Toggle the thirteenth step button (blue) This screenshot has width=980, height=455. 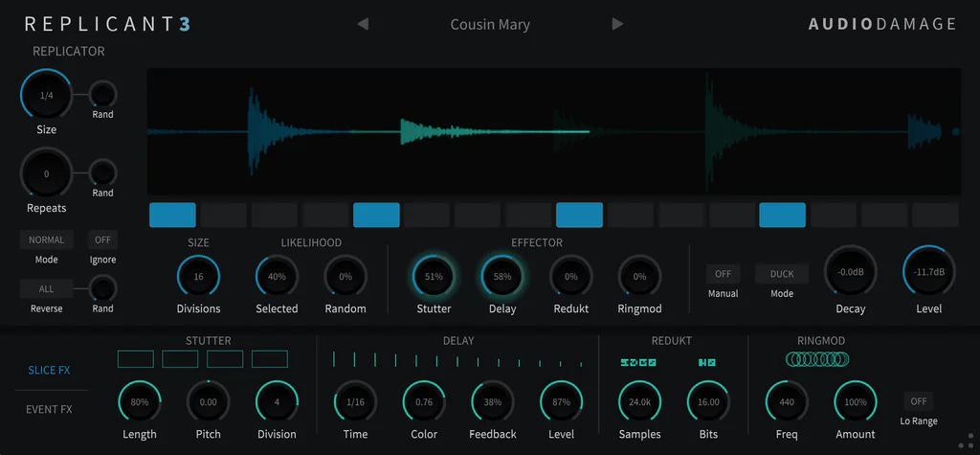click(783, 215)
